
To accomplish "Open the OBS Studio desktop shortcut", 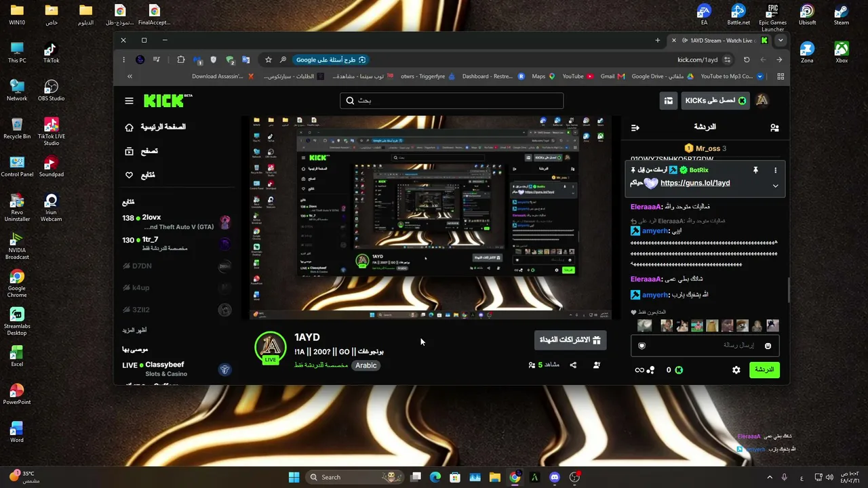I will coord(51,90).
